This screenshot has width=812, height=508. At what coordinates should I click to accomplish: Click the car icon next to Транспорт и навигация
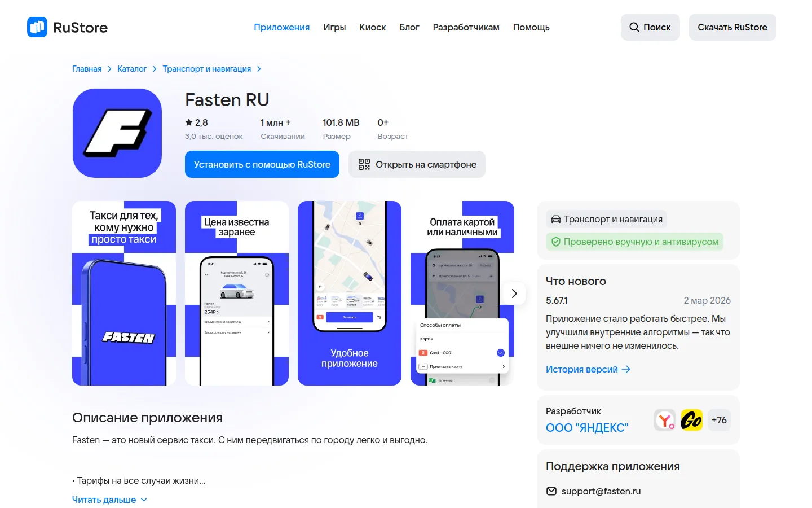[x=556, y=219]
